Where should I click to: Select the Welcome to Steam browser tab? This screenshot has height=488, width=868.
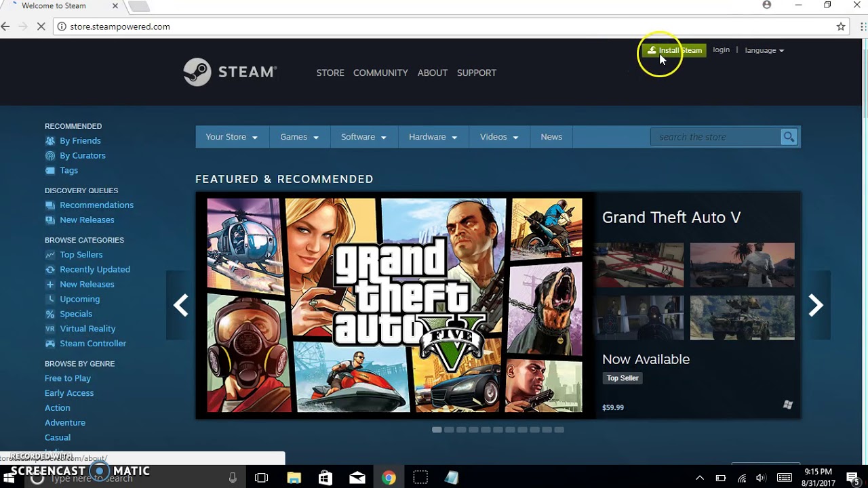[x=60, y=6]
